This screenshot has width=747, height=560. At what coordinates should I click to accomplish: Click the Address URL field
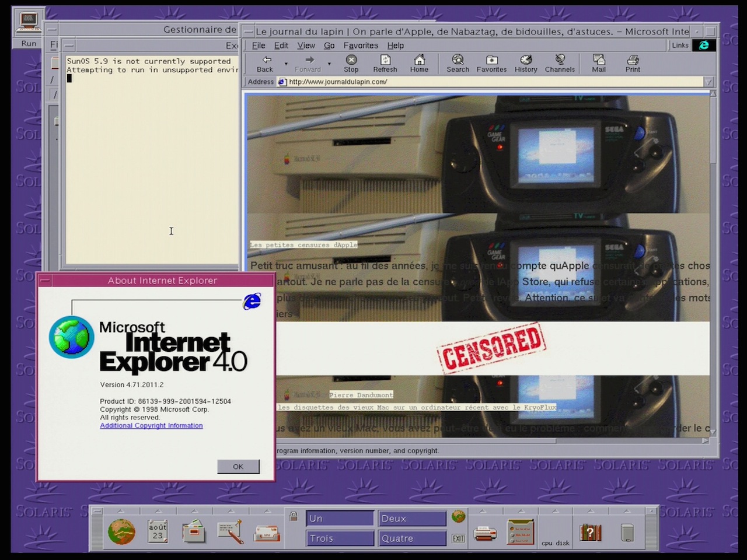point(490,82)
